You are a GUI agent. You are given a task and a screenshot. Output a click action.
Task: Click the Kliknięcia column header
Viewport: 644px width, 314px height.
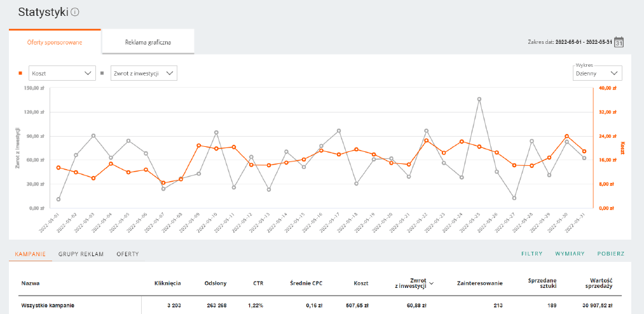coord(167,283)
